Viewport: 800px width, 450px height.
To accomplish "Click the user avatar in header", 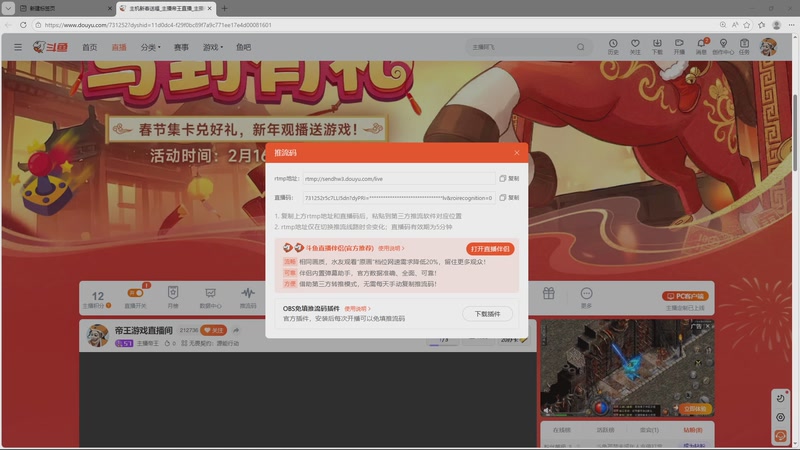I will point(768,47).
